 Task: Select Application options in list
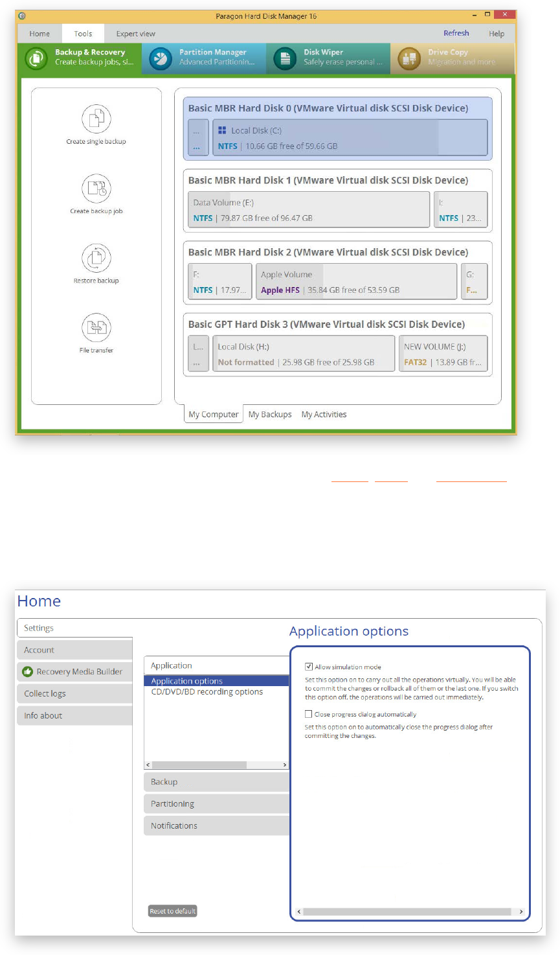click(x=216, y=681)
